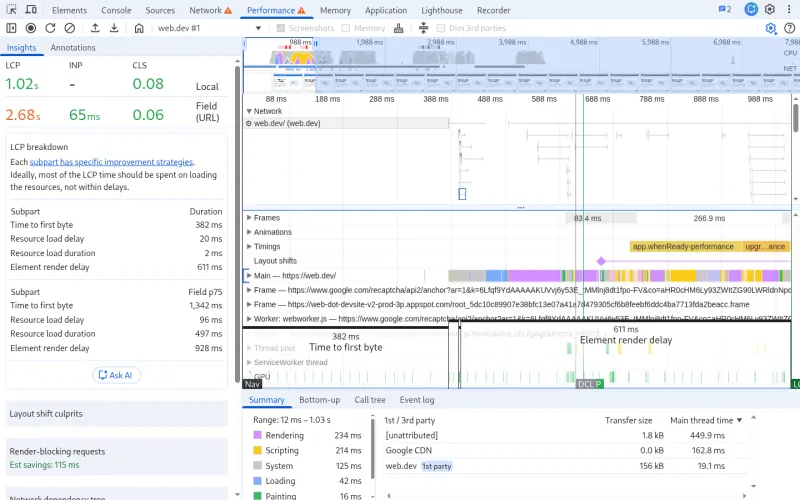Select the layout shift diamond marker

[601, 261]
